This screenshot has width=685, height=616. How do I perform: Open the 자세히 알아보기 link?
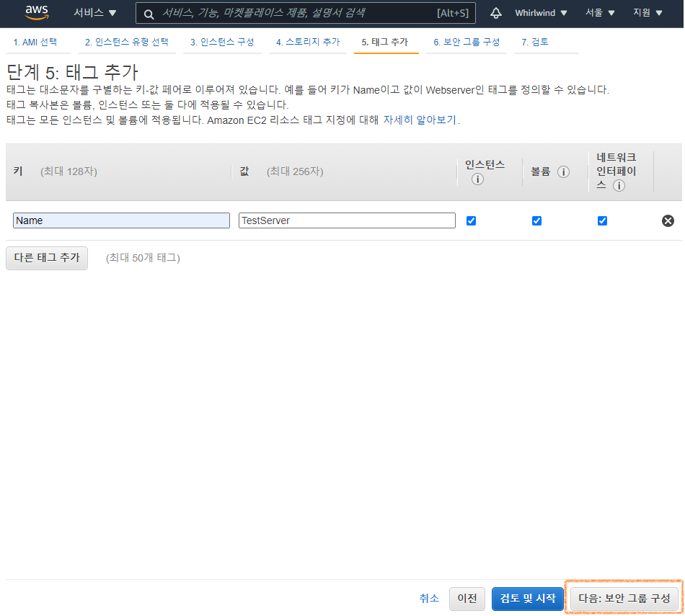coord(420,120)
